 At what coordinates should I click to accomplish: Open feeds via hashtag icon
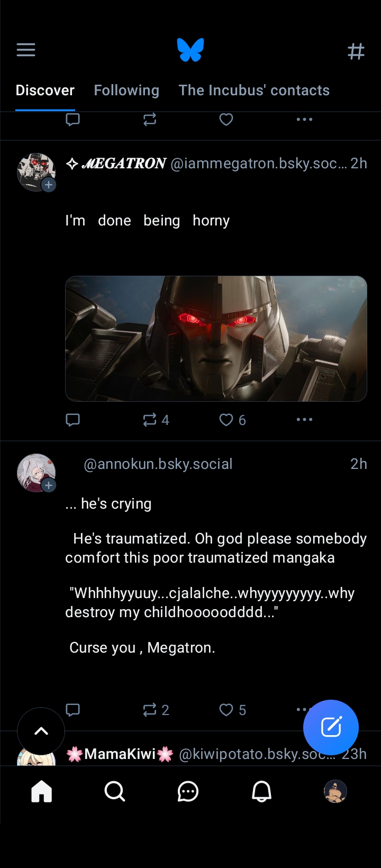(356, 51)
